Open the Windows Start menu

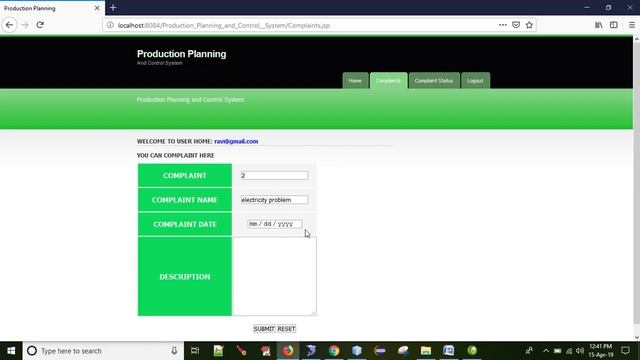tap(11, 351)
